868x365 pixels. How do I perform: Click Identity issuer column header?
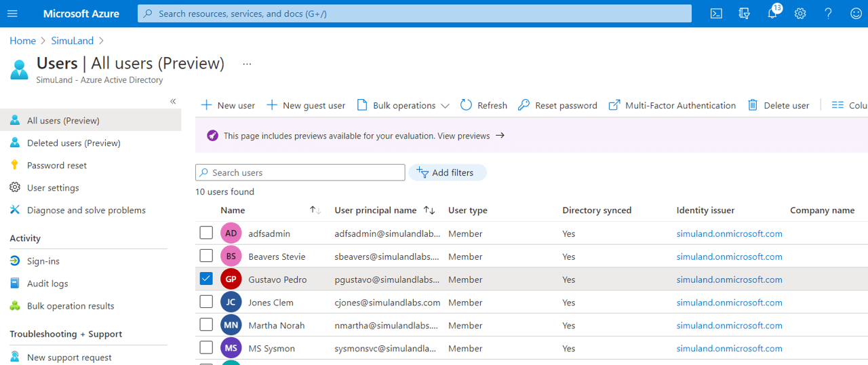(705, 210)
